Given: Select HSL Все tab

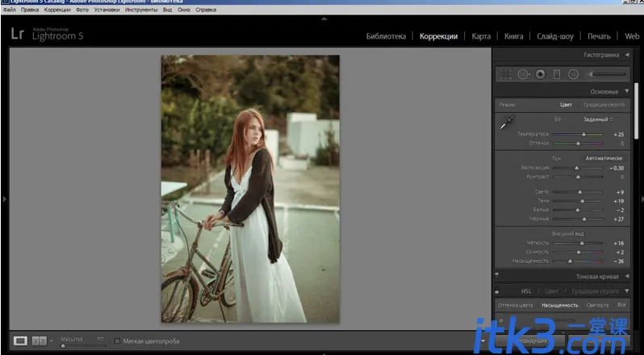Looking at the screenshot, I should 621,305.
